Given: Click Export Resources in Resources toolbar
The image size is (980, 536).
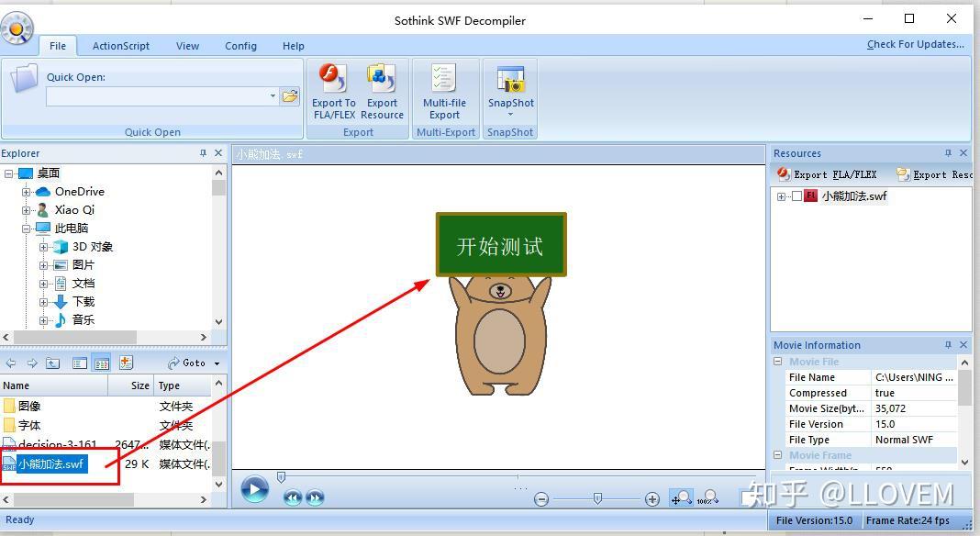Looking at the screenshot, I should click(x=935, y=174).
